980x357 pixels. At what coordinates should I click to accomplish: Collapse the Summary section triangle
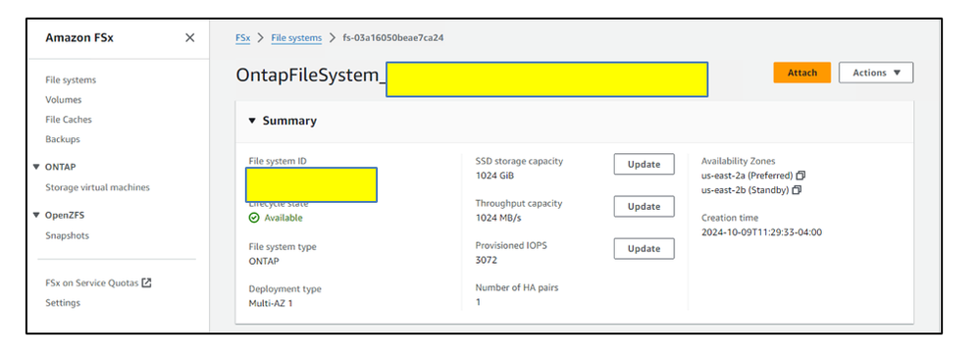(x=252, y=121)
